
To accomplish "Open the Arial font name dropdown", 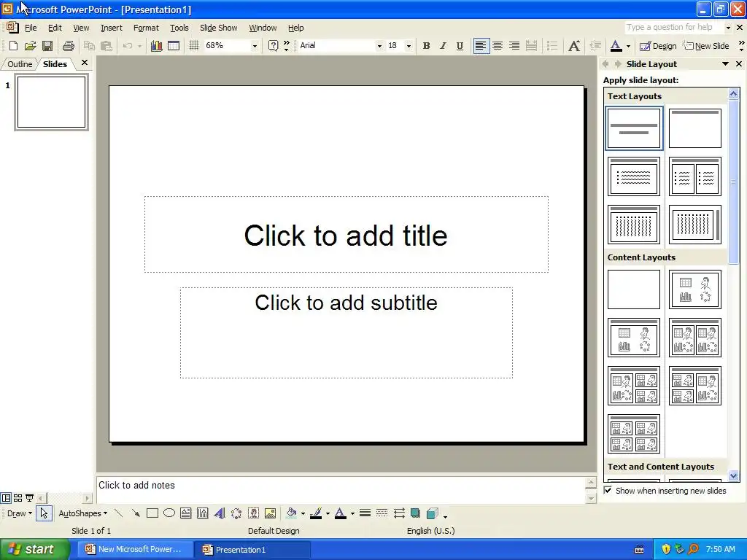I will tap(379, 46).
